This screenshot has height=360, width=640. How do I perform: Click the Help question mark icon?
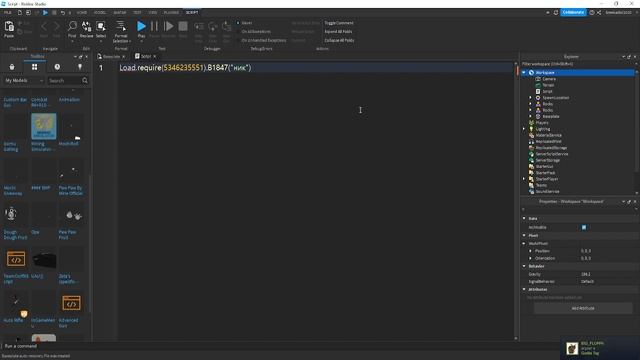tap(592, 13)
